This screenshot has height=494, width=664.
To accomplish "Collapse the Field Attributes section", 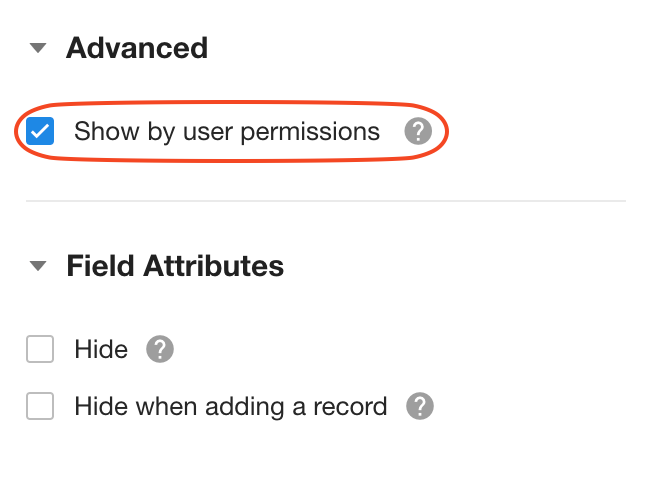I will pos(38,267).
